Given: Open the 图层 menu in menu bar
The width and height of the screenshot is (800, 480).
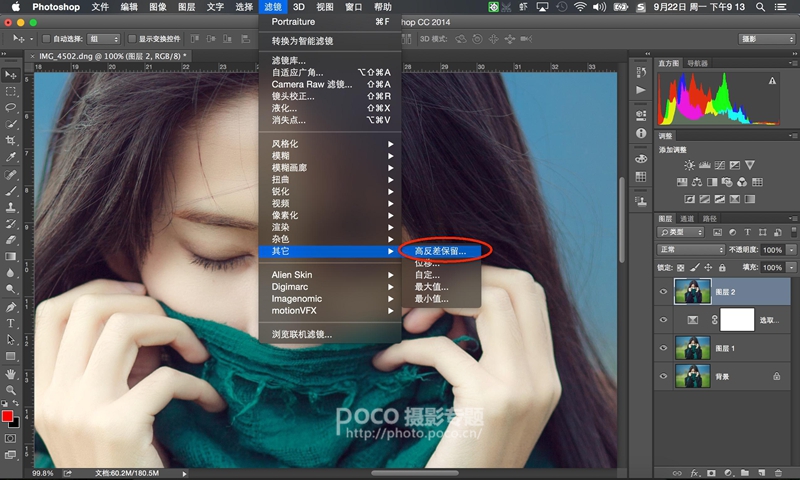Looking at the screenshot, I should [x=187, y=7].
